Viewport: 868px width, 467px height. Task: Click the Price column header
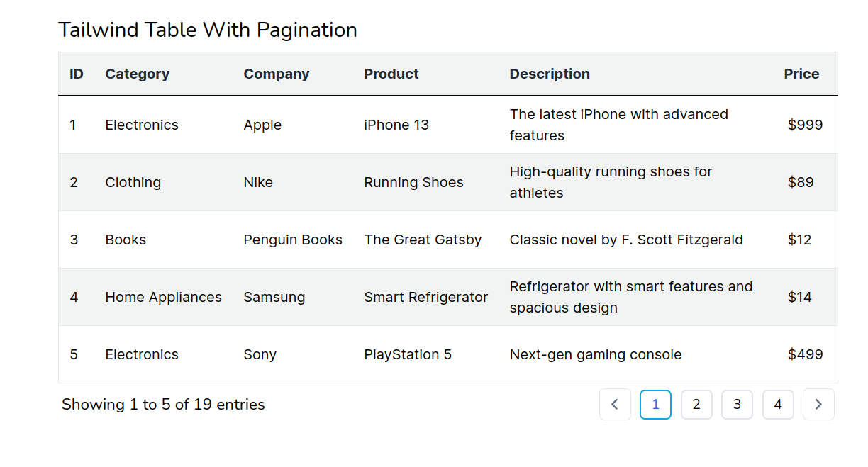[801, 74]
